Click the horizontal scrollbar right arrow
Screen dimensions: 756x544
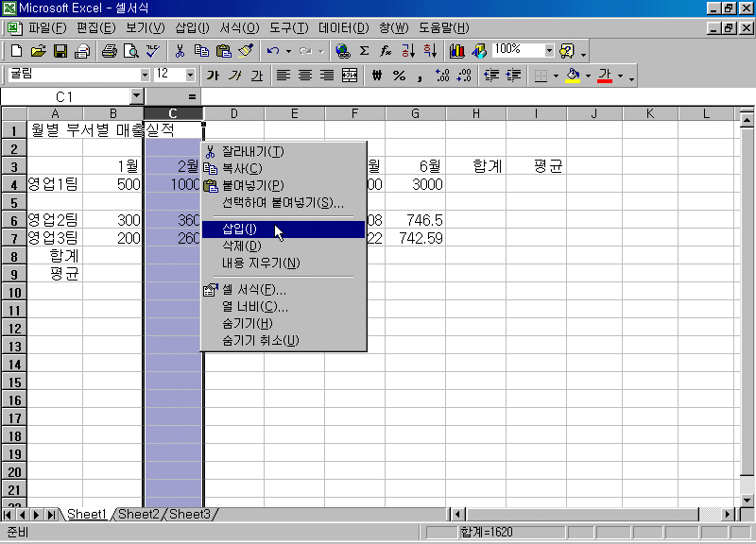tap(728, 514)
